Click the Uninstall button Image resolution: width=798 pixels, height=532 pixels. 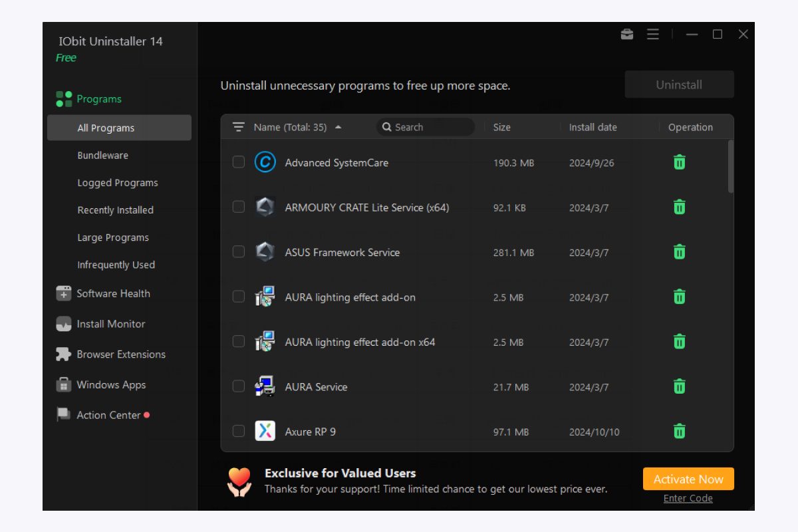678,84
